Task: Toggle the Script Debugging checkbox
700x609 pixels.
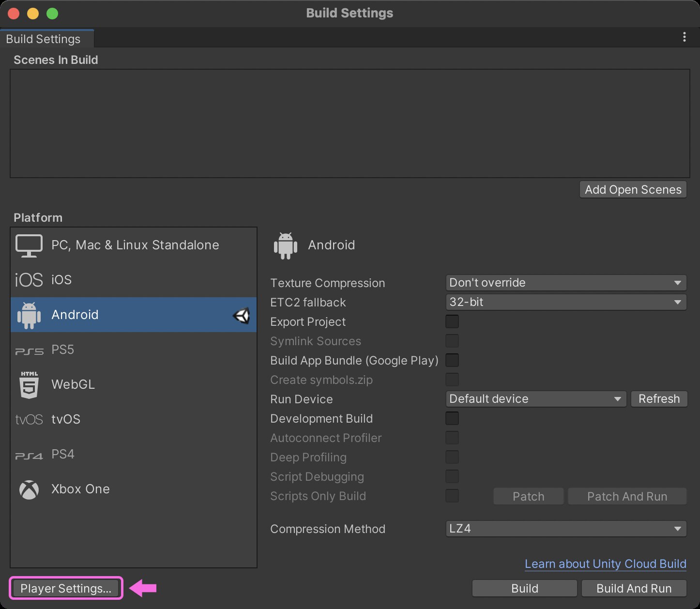Action: coord(452,476)
